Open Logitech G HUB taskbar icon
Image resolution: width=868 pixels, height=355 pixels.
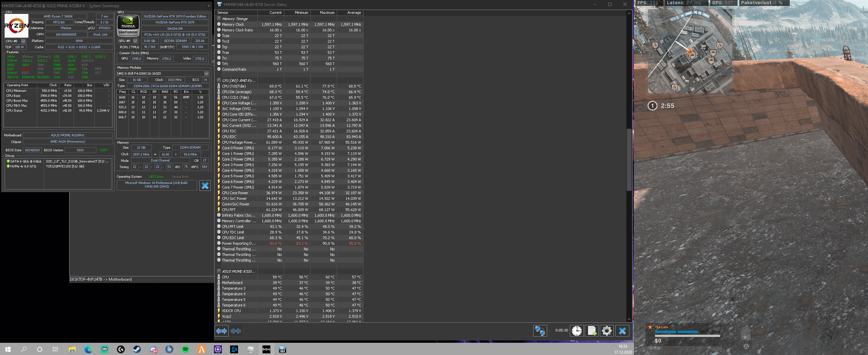pyautogui.click(x=121, y=349)
